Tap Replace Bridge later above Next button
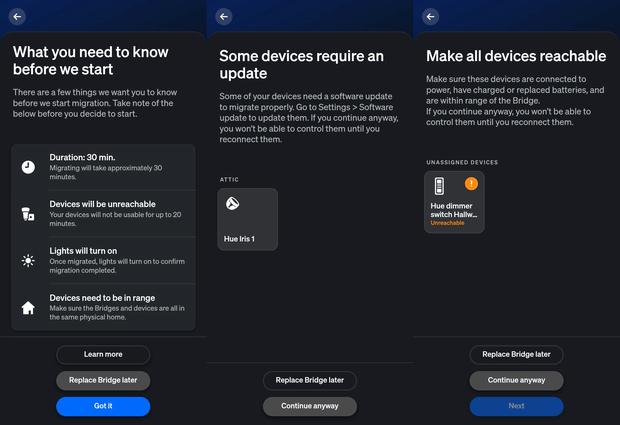Viewport: 620px width, 425px height. tap(516, 354)
